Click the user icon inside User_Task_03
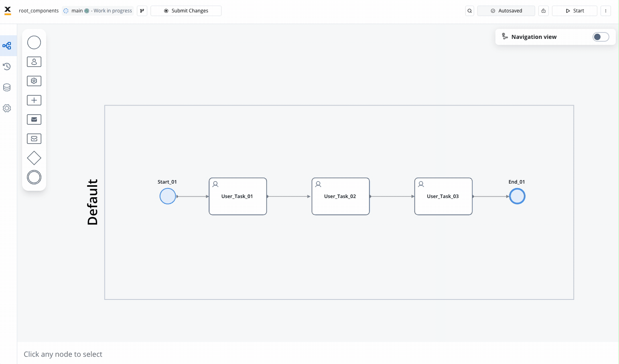Screen dimensions: 619x364 click(x=421, y=184)
